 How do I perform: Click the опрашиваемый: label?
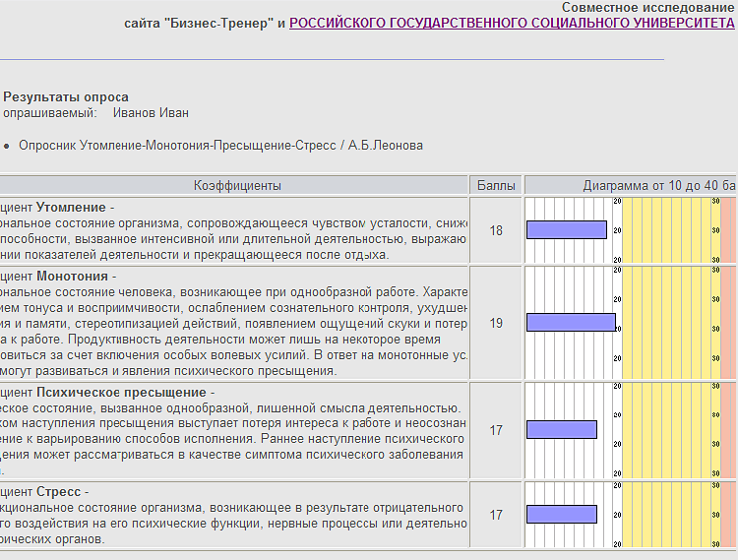coord(50,113)
